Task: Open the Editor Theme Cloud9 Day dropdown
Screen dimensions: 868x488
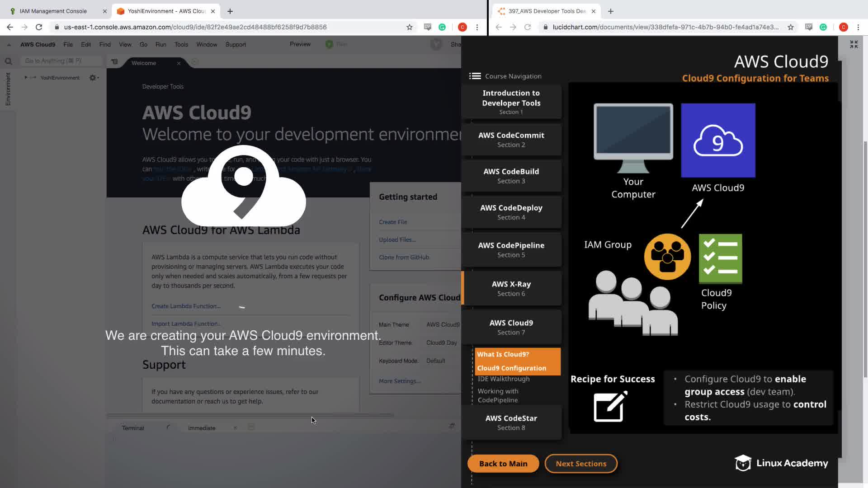Action: pos(442,343)
